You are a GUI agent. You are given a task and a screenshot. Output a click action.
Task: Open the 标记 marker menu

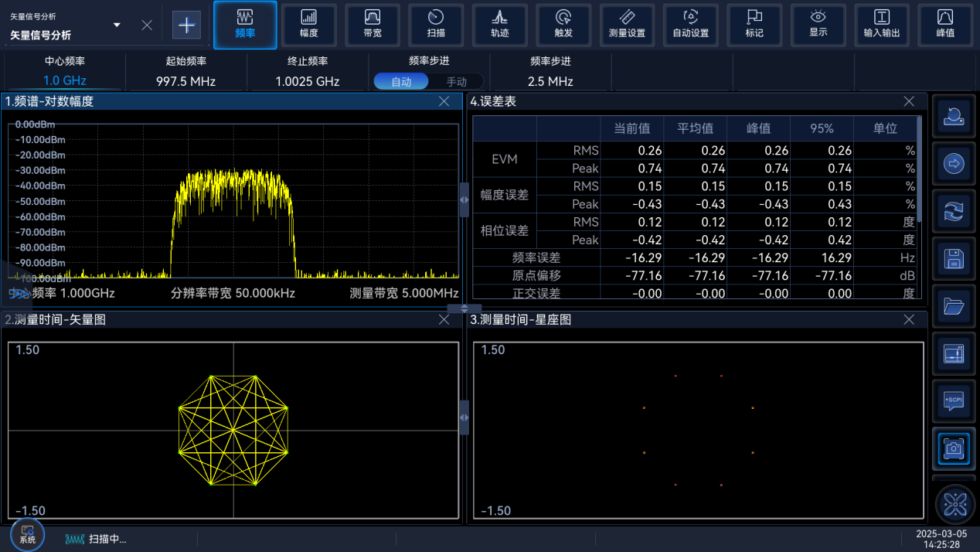point(754,25)
